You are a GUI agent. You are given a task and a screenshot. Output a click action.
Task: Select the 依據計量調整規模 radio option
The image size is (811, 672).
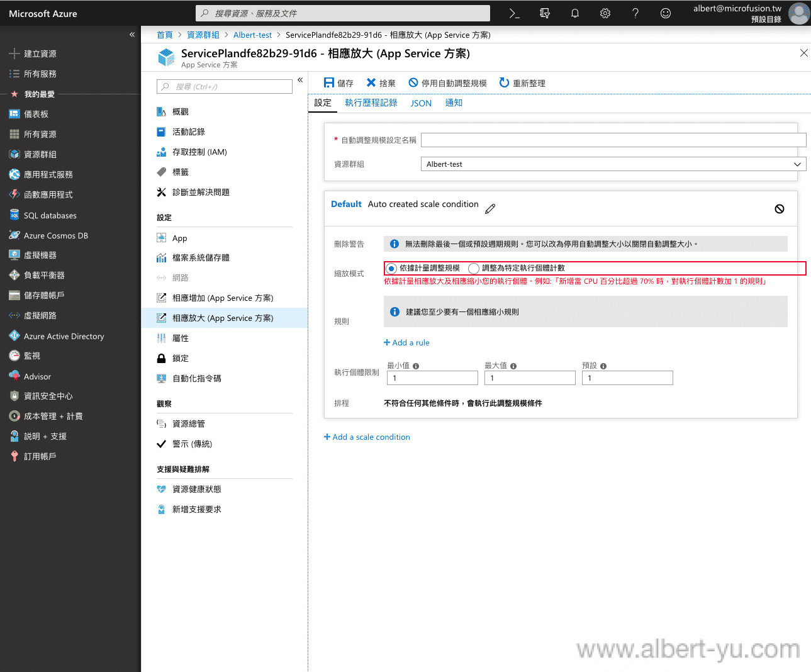[x=391, y=269]
